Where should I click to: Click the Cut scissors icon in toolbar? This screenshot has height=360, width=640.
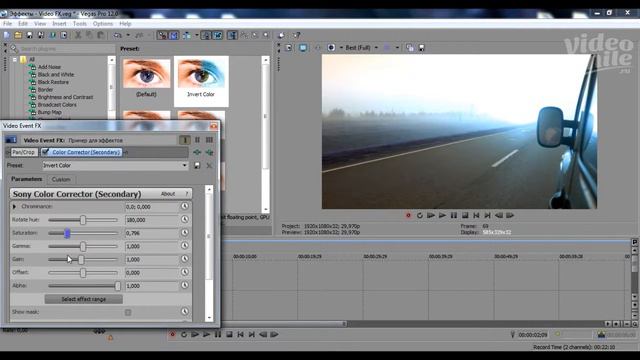coord(78,36)
